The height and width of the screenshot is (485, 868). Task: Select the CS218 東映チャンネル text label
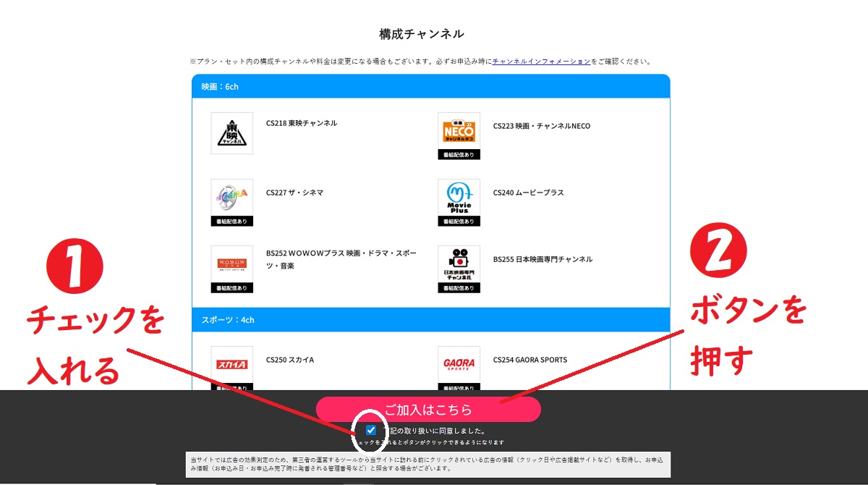(x=300, y=123)
